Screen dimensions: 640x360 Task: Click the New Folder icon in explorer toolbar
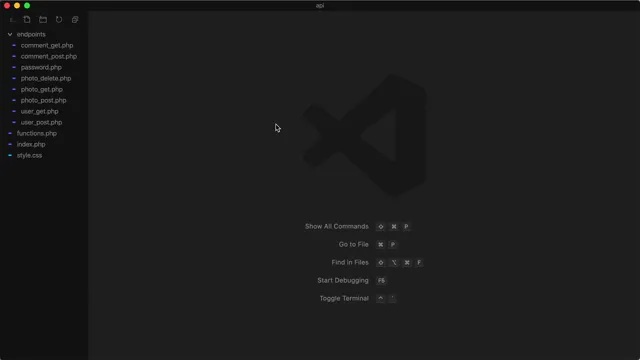(x=43, y=20)
